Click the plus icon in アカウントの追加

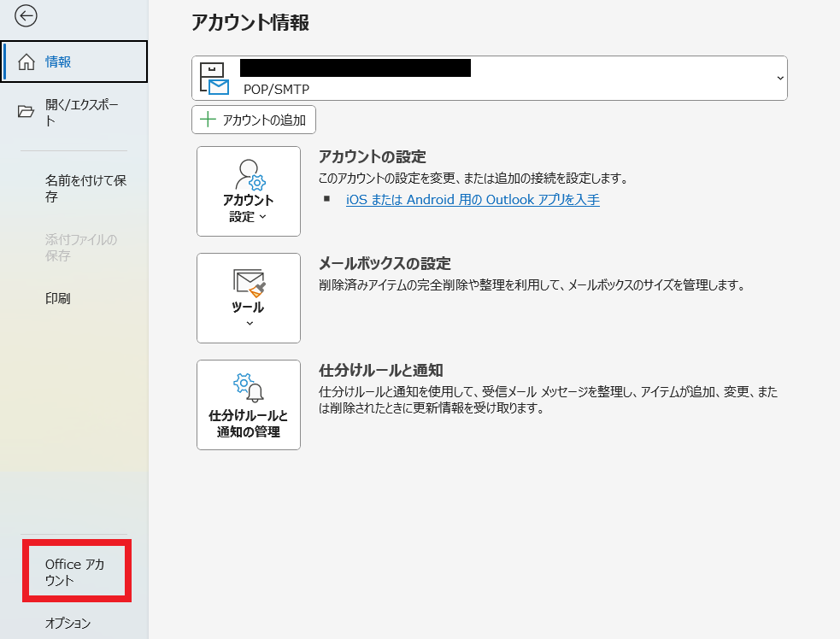coord(208,120)
